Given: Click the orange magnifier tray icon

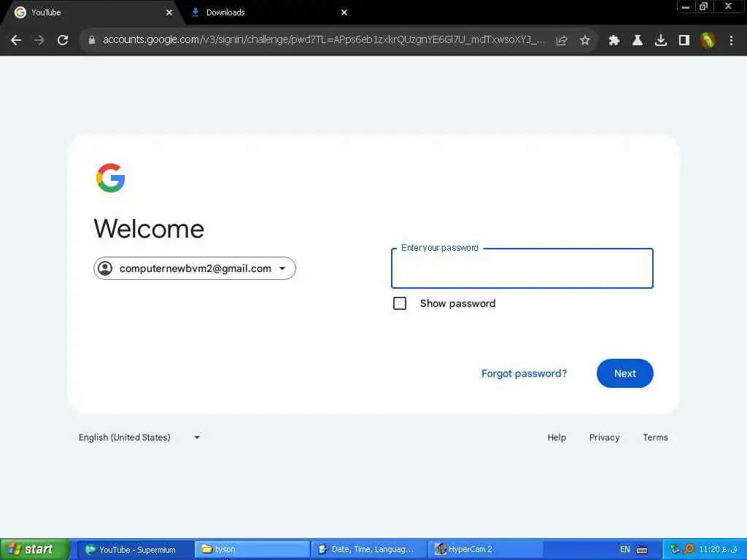Looking at the screenshot, I should pos(689,550).
